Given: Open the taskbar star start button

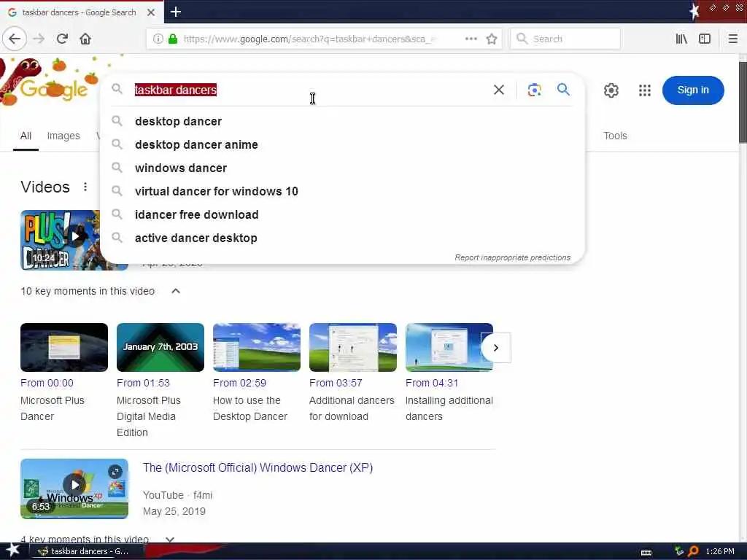Looking at the screenshot, I should point(12,551).
